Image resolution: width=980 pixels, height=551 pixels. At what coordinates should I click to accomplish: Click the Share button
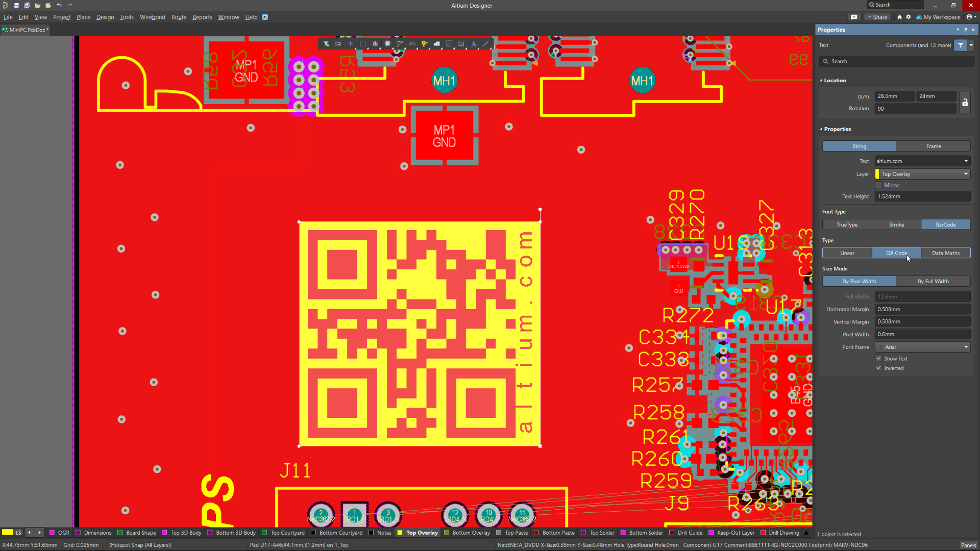[877, 17]
